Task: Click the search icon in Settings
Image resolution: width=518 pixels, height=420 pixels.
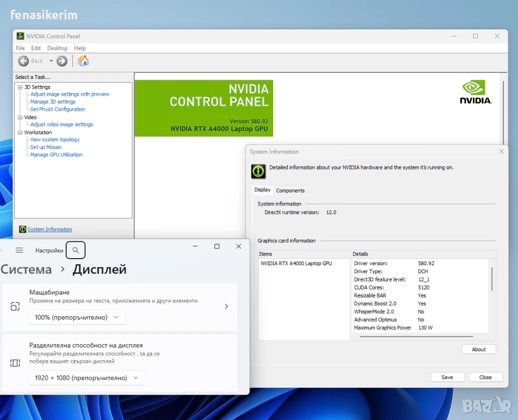Action: click(x=75, y=250)
